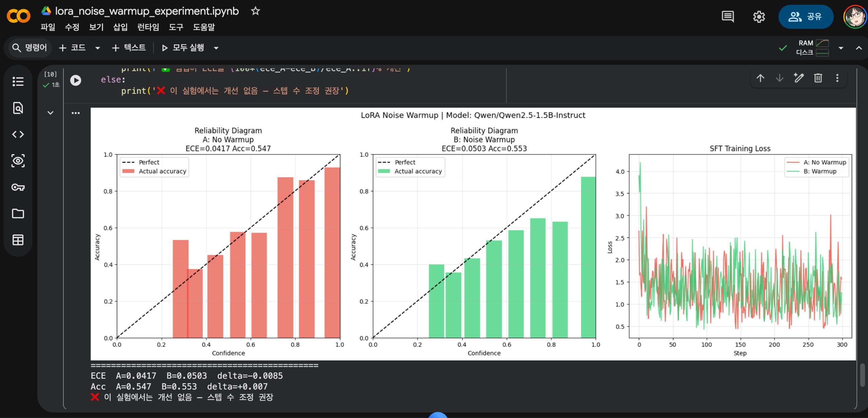Open the data table sidebar icon
Screen dimensions: 868x418
(18, 240)
